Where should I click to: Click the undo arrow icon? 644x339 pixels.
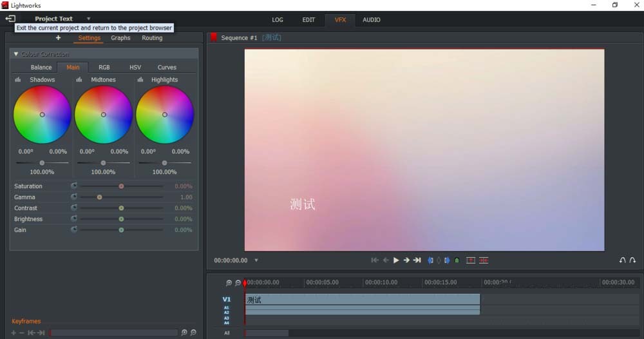[x=622, y=260]
